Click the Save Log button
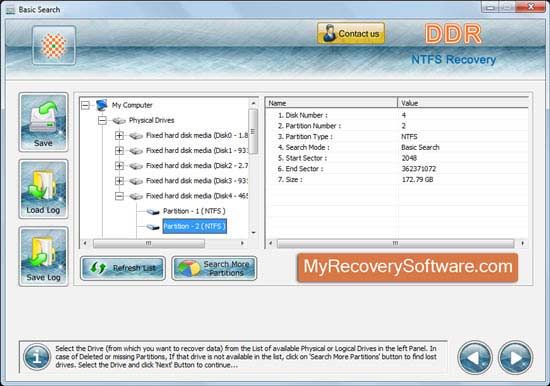This screenshot has width=550, height=386. 43,256
